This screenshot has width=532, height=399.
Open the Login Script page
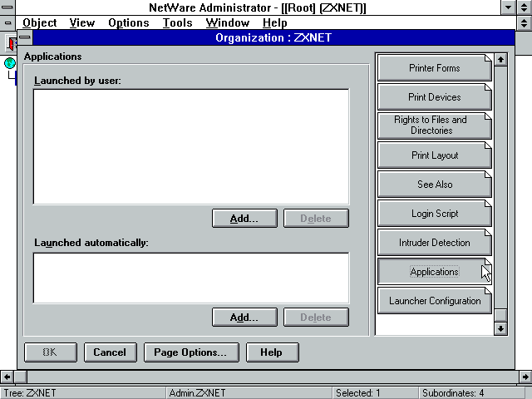[435, 214]
